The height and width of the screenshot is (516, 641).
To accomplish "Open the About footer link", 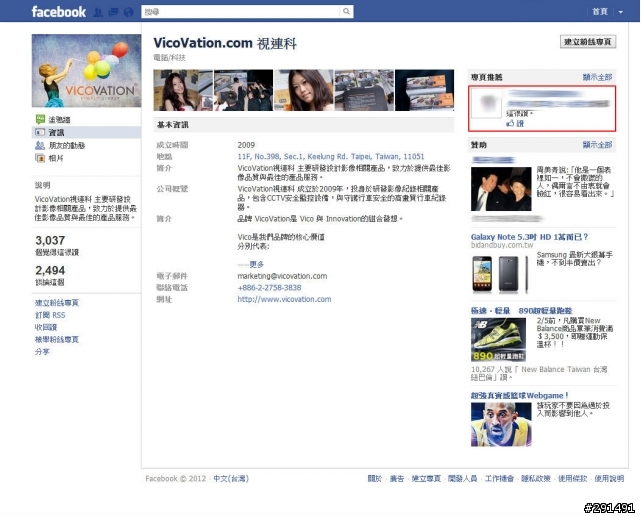I will pos(374,478).
